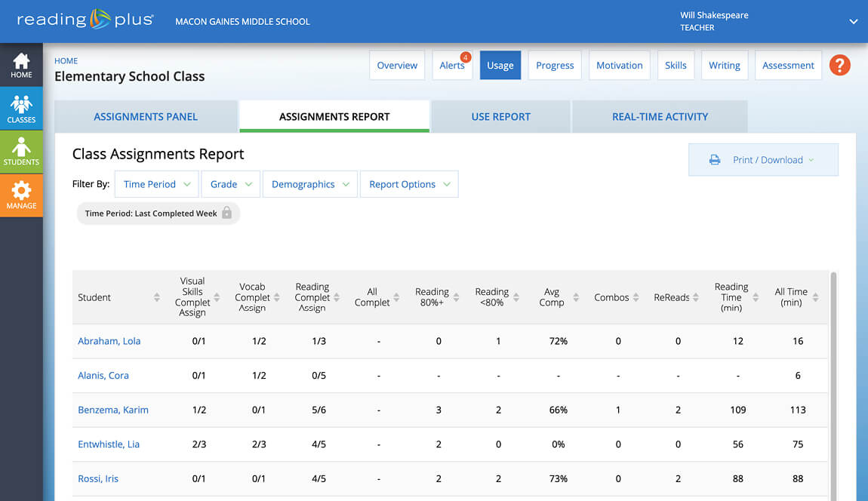Sort table by Student column arrows
Image resolution: width=868 pixels, height=501 pixels.
[157, 297]
